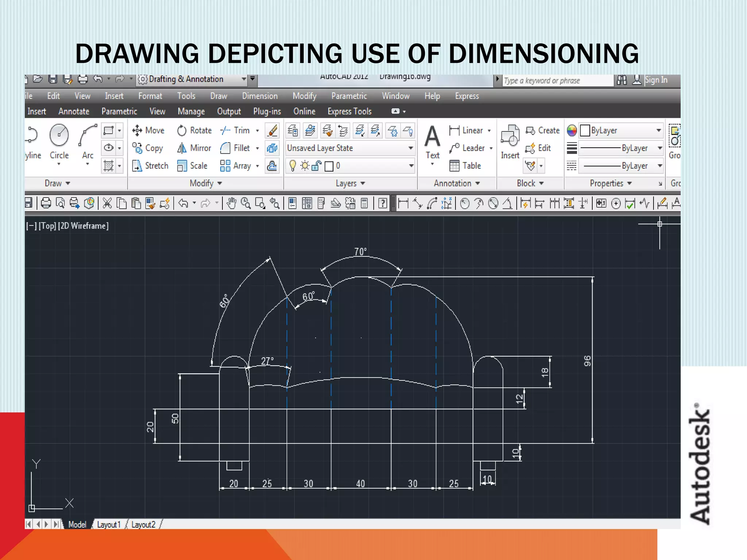This screenshot has width=747, height=560.
Task: Expand the Draw panel
Action: (57, 183)
